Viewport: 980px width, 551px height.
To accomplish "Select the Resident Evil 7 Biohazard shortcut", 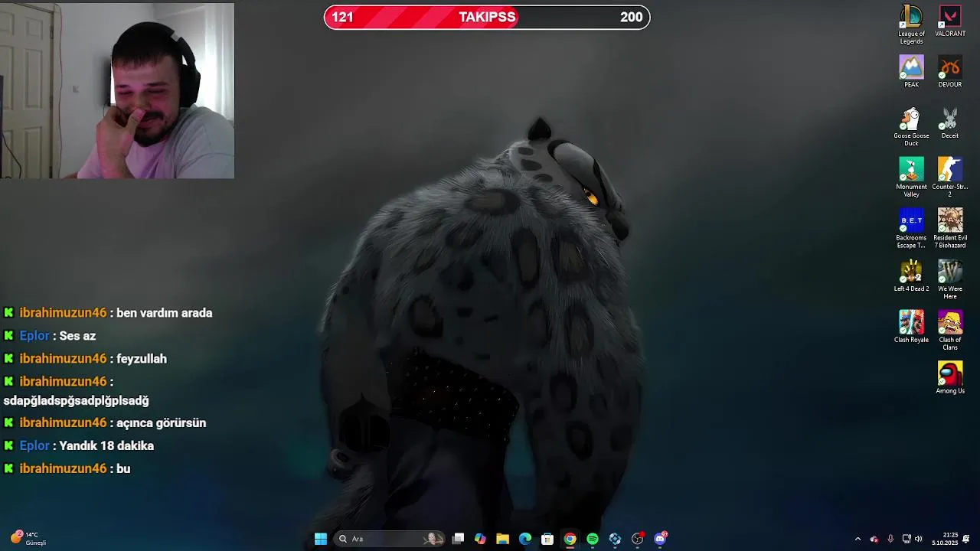I will (x=950, y=229).
